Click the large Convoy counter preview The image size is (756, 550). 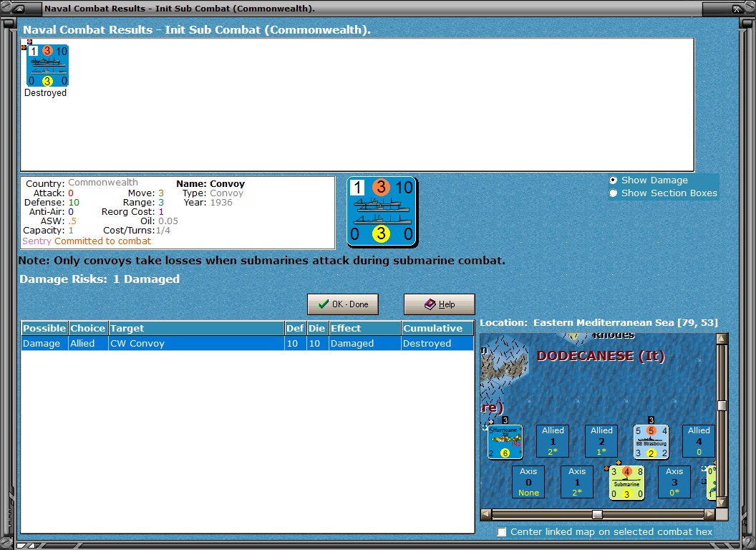[382, 212]
